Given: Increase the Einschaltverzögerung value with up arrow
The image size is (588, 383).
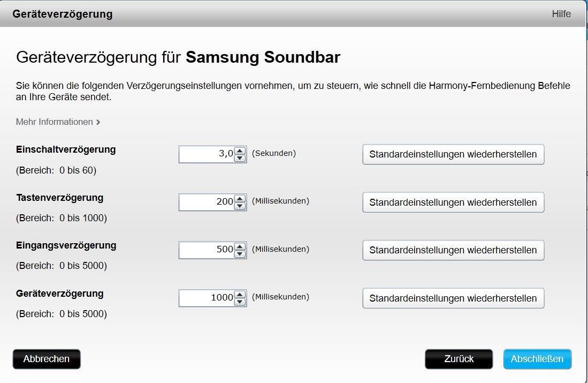Looking at the screenshot, I should [x=240, y=151].
